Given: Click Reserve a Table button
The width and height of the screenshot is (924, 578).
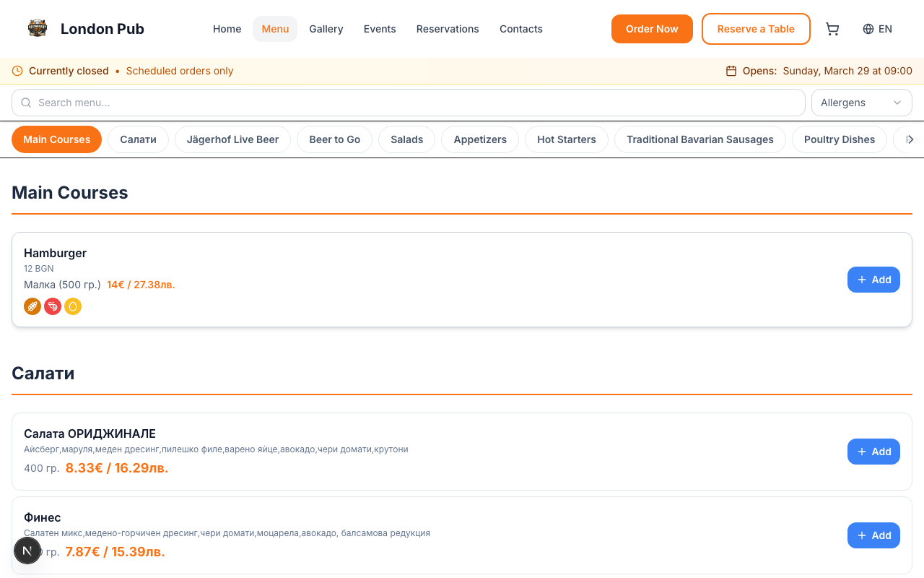Looking at the screenshot, I should coord(756,29).
